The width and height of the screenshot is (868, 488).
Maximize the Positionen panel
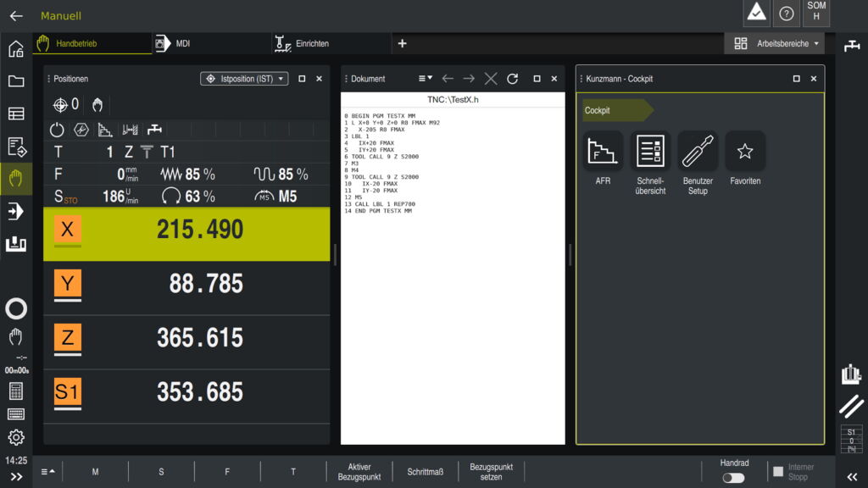point(302,79)
